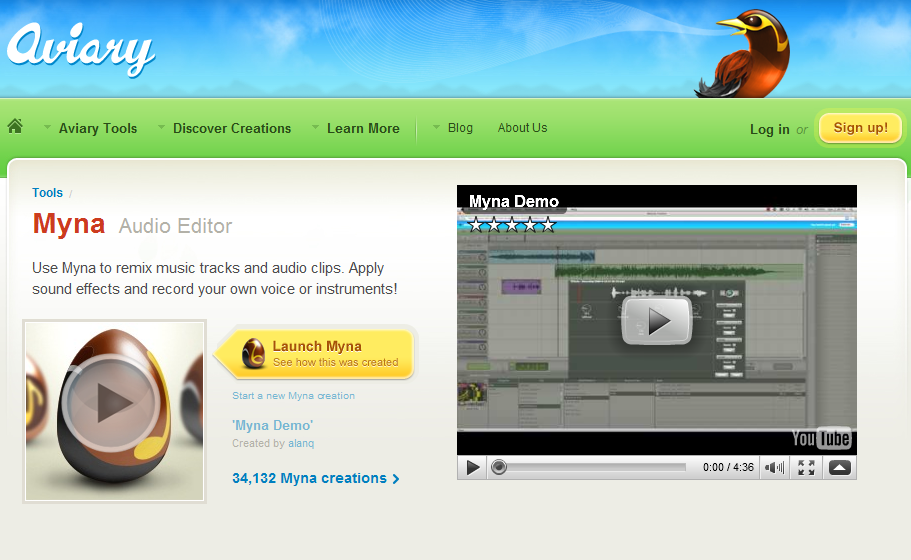Expand the YouTube player menu arrow
This screenshot has height=560, width=911.
840,467
